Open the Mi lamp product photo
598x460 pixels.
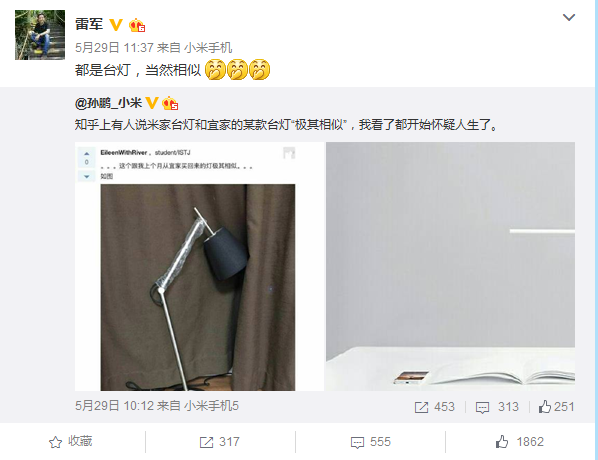(x=450, y=266)
